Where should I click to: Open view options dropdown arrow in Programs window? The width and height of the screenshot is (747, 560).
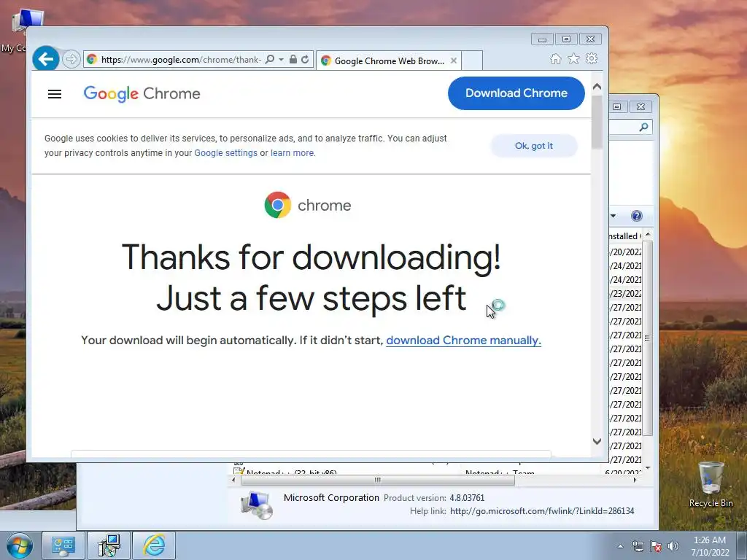(613, 216)
